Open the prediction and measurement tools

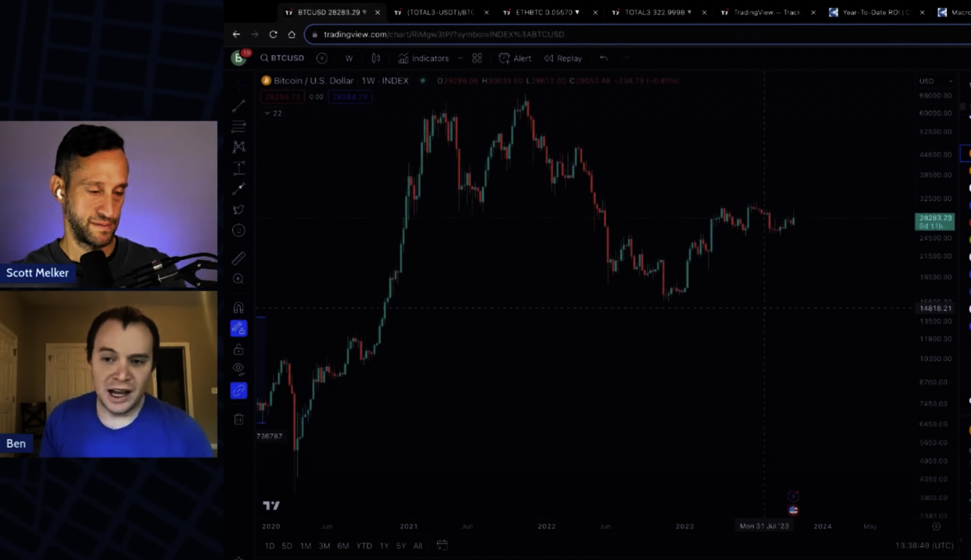point(239,168)
